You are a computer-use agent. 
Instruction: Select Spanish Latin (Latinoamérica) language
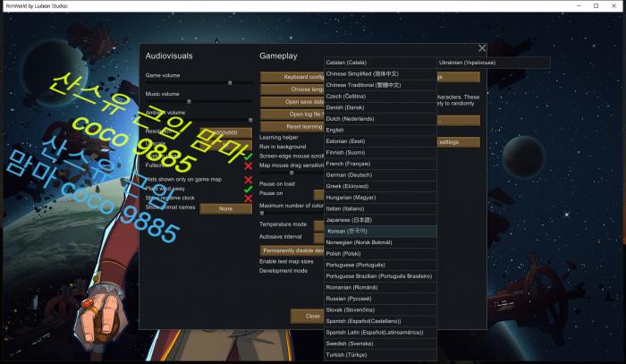tap(380, 332)
